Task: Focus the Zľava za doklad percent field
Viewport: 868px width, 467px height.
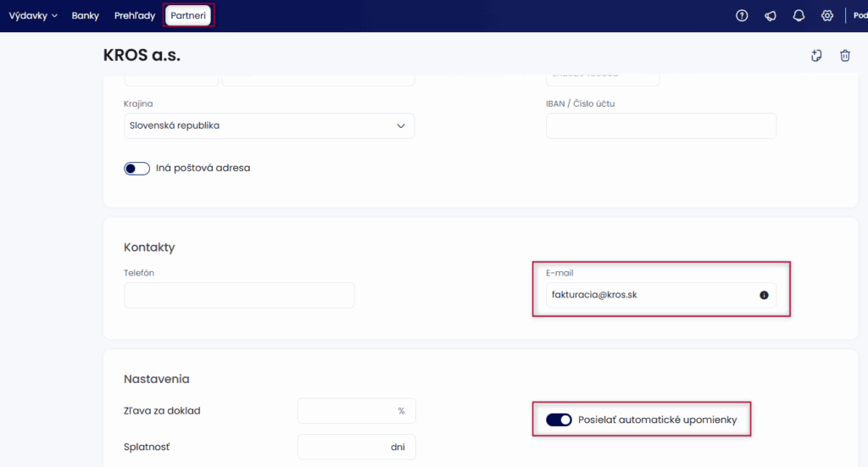Action: tap(348, 410)
